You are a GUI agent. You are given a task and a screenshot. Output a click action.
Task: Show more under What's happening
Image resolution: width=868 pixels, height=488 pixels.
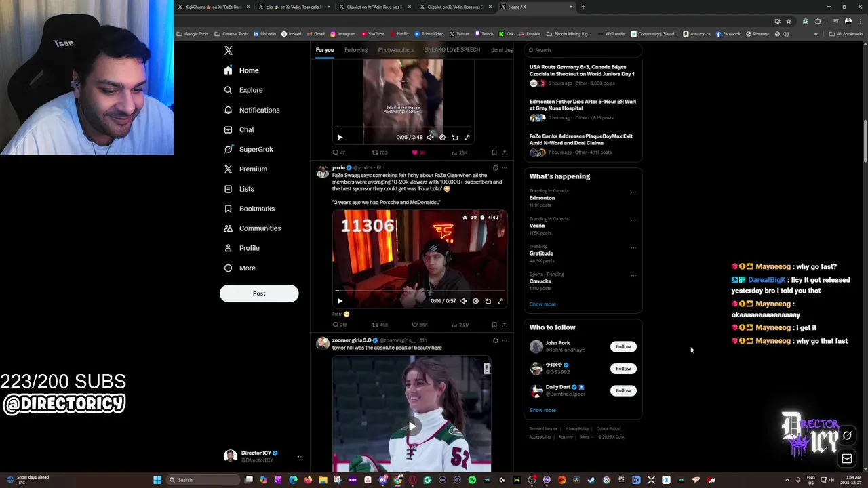tap(542, 304)
